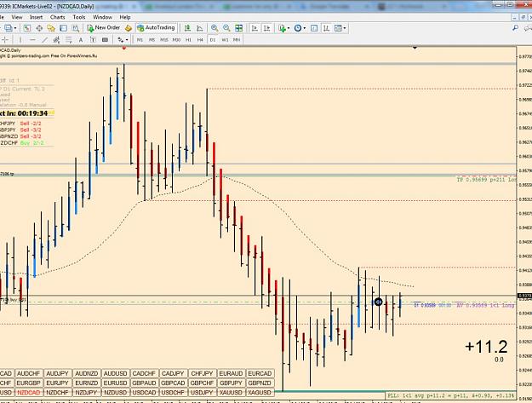
Task: Show the Data Window icon
Action: tap(39, 28)
